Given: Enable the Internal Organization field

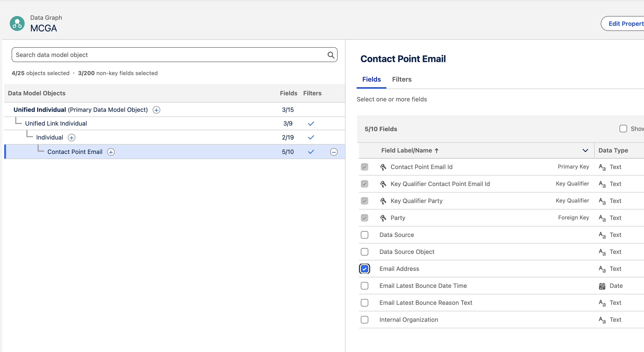Looking at the screenshot, I should (x=365, y=320).
